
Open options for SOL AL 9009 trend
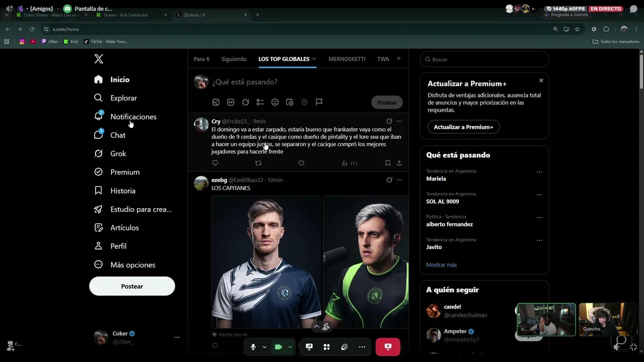[539, 195]
